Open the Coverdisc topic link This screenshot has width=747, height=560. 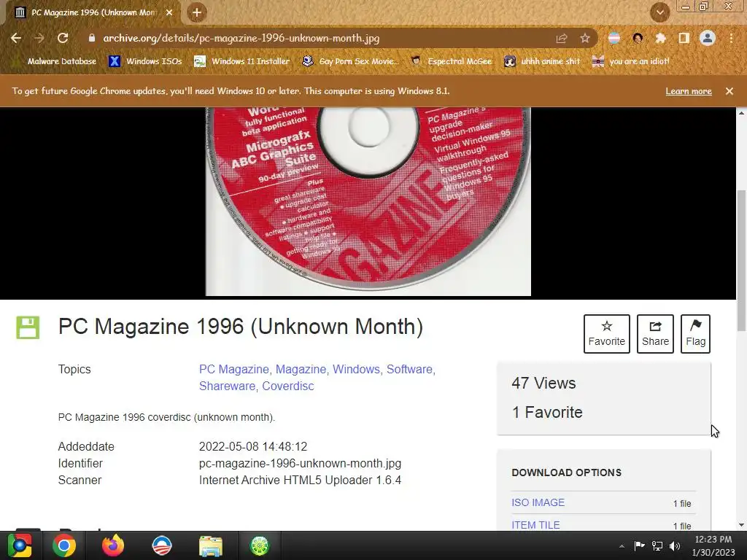(287, 386)
